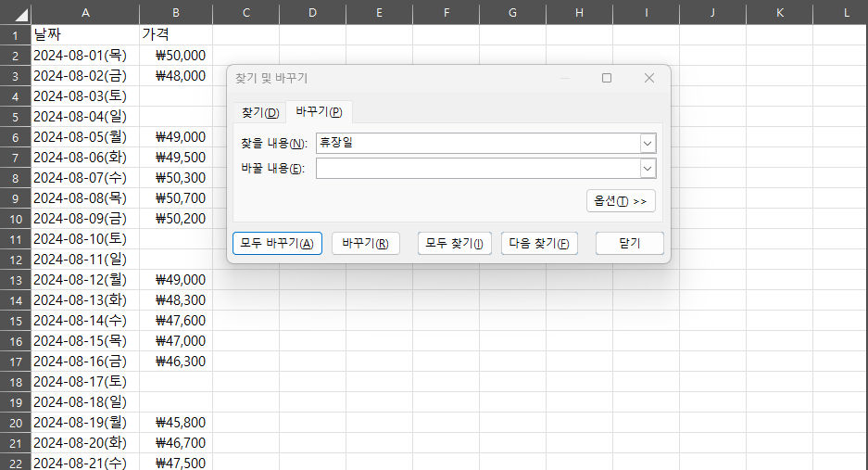Image resolution: width=868 pixels, height=470 pixels.
Task: Select cell 2024-08-06(화)
Action: [x=85, y=158]
